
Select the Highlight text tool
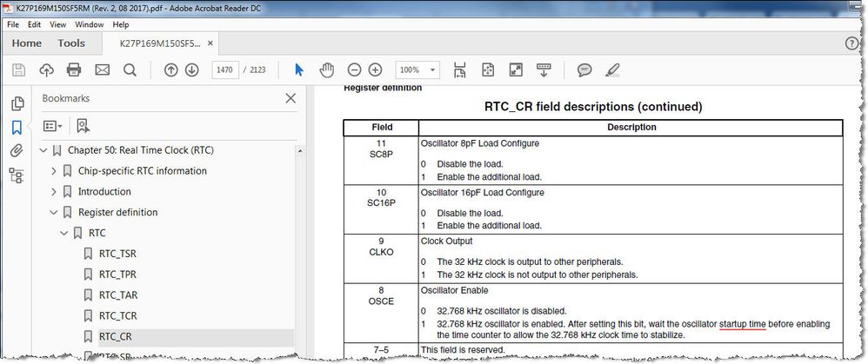[x=612, y=69]
